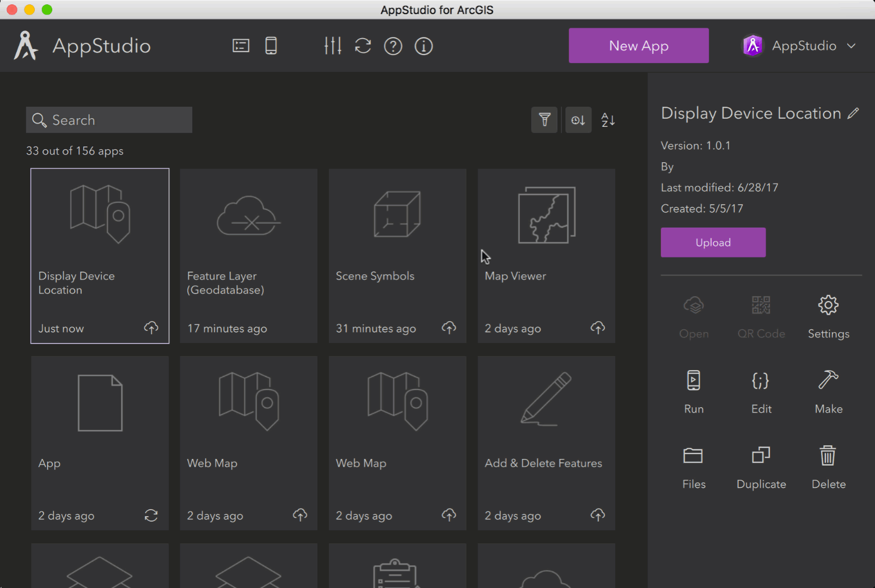Click the mobile device icon in header
Screen dimensions: 875x588
(x=271, y=46)
